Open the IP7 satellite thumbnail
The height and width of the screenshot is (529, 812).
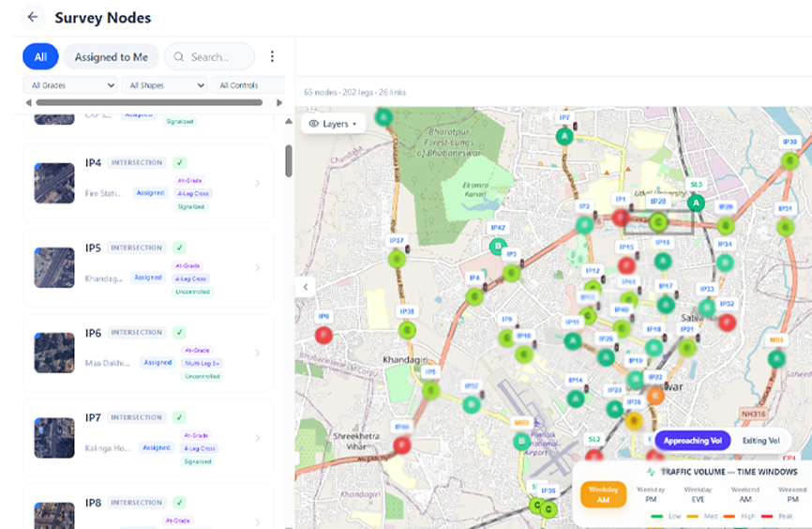(x=54, y=438)
